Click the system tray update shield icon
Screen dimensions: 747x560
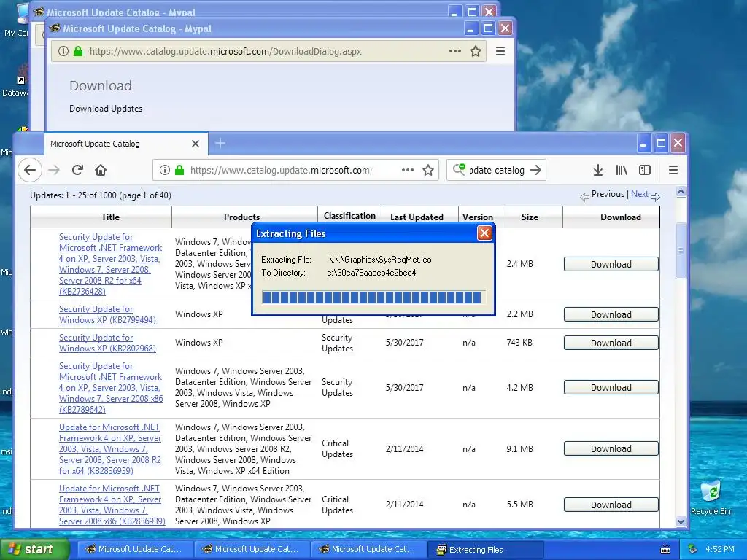pyautogui.click(x=693, y=549)
